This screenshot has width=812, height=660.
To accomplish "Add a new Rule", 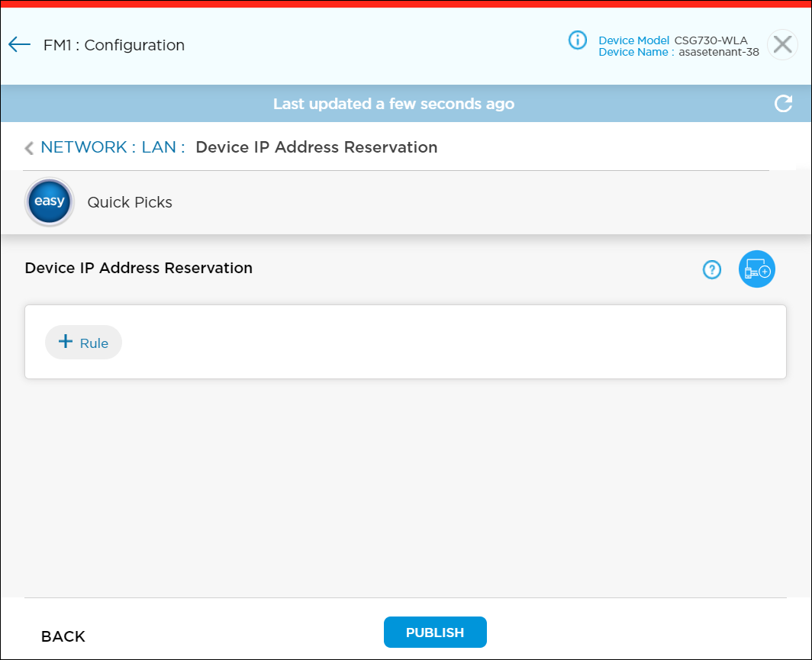I will (83, 343).
